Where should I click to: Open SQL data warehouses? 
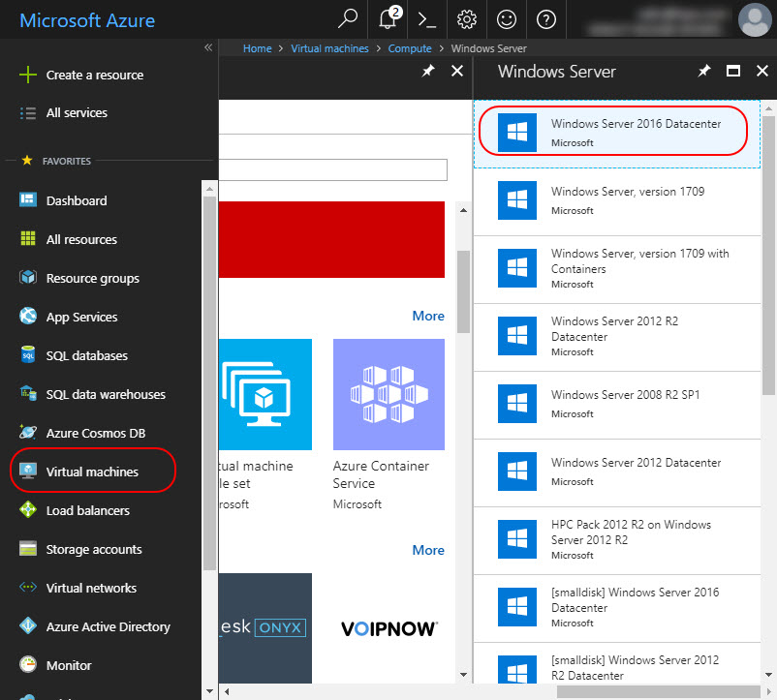pyautogui.click(x=106, y=394)
